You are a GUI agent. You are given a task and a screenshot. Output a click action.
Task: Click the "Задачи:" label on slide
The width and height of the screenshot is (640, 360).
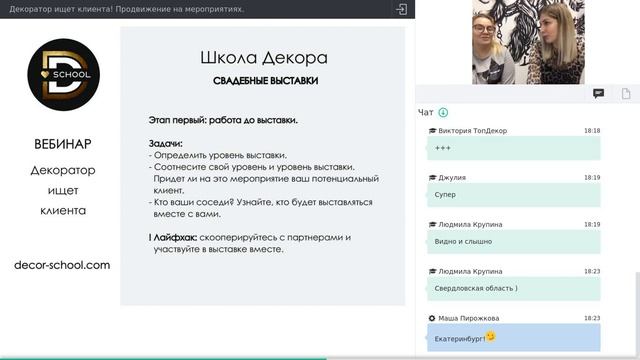(x=165, y=144)
